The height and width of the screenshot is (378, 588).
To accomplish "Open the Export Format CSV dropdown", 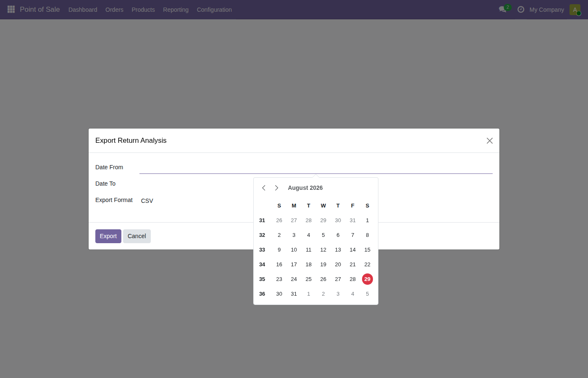I will pos(316,201).
